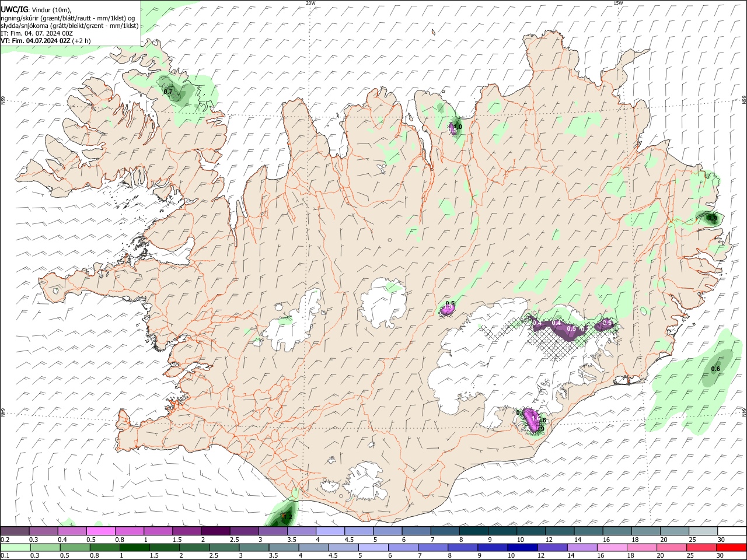Click the IT initial time line 00Z
This screenshot has width=747, height=560.
pyautogui.click(x=37, y=33)
